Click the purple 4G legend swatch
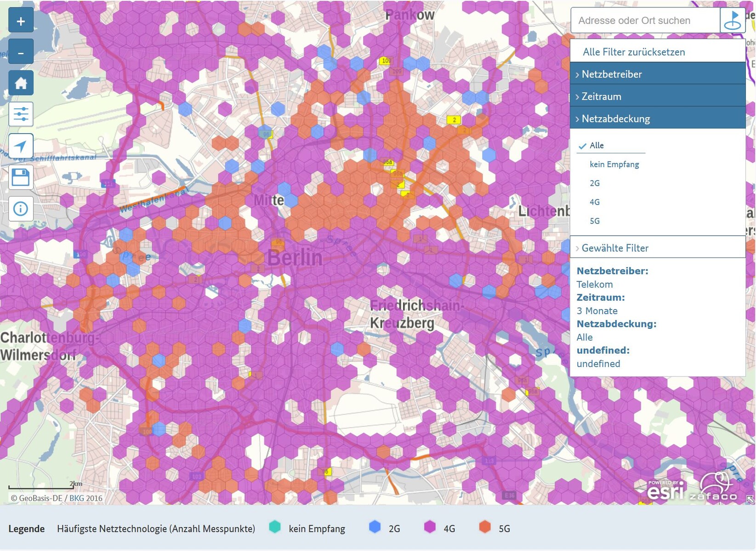 pyautogui.click(x=430, y=527)
